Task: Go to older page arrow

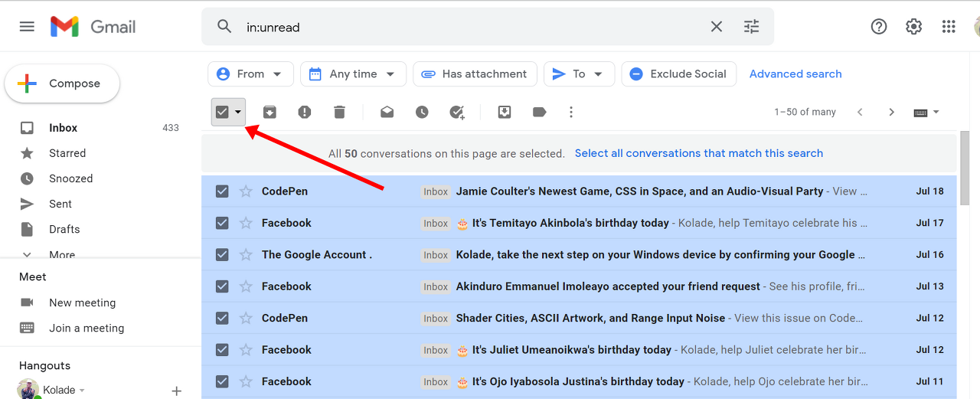Action: (891, 112)
